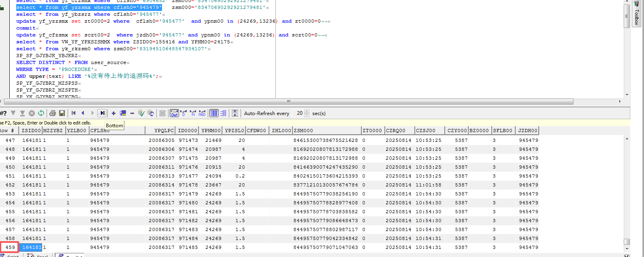Image resolution: width=644 pixels, height=257 pixels.
Task: Duplicate the current row in grid
Action: tap(123, 113)
